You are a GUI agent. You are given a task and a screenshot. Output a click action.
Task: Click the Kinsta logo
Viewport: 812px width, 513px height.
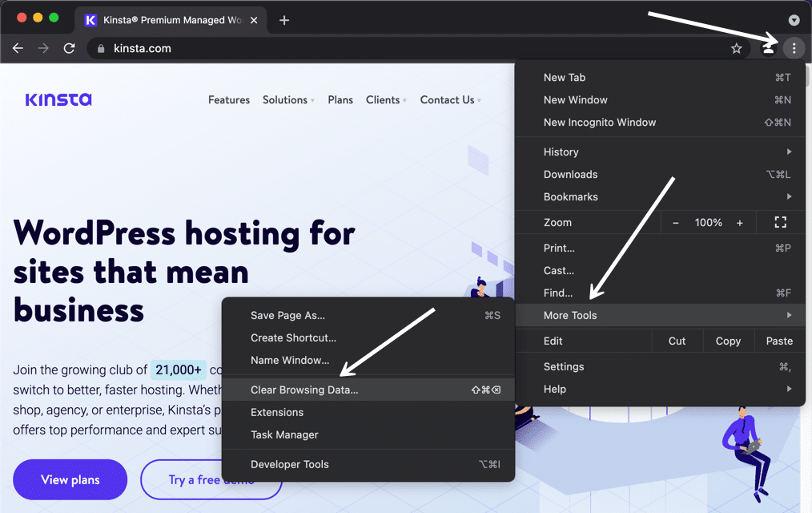tap(58, 100)
